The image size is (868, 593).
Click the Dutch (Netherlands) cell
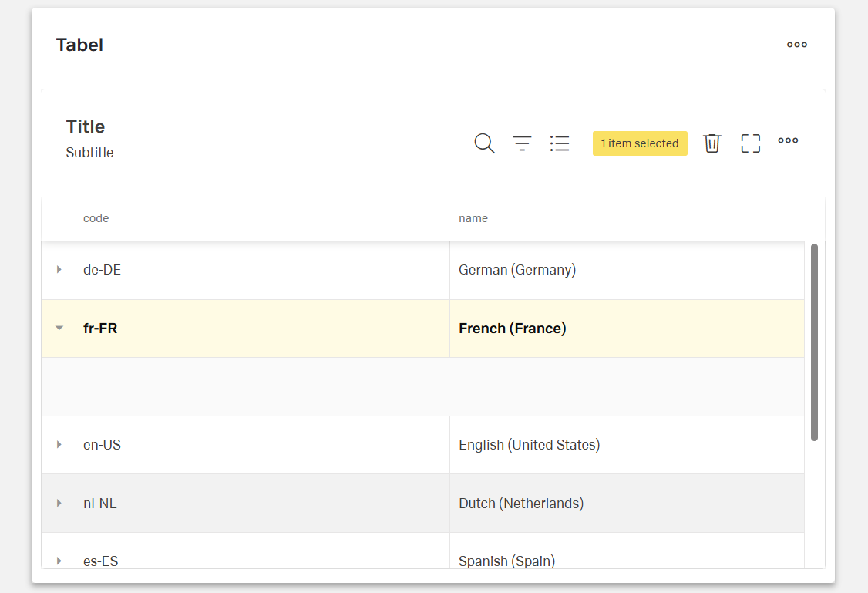(x=521, y=504)
